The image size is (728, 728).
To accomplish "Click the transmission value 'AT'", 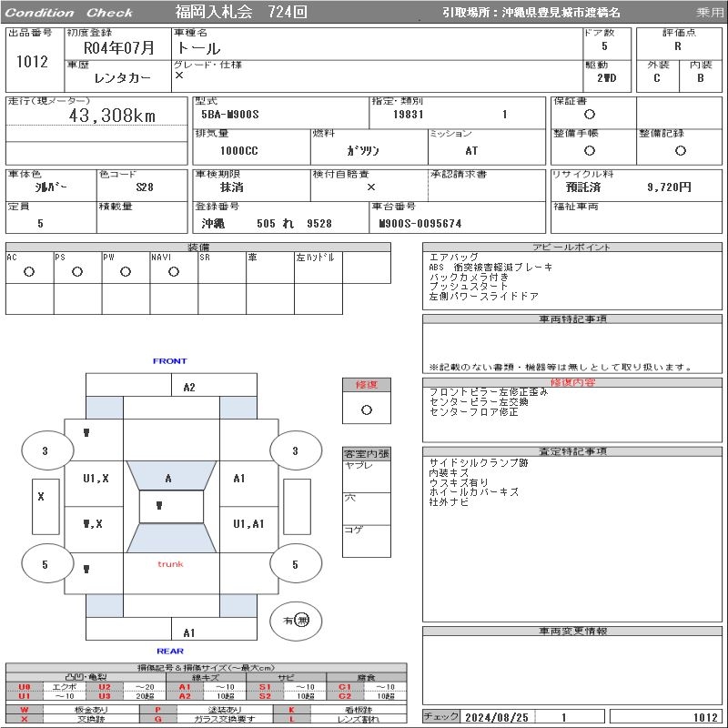I will tap(471, 151).
